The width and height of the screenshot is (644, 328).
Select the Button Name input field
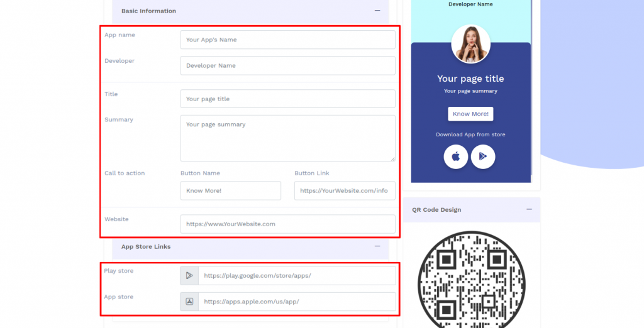point(230,191)
